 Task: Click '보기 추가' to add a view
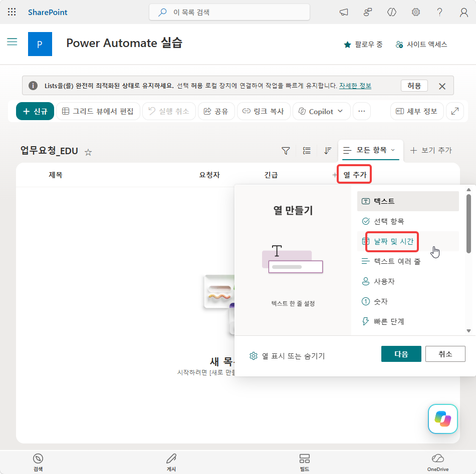(x=431, y=150)
